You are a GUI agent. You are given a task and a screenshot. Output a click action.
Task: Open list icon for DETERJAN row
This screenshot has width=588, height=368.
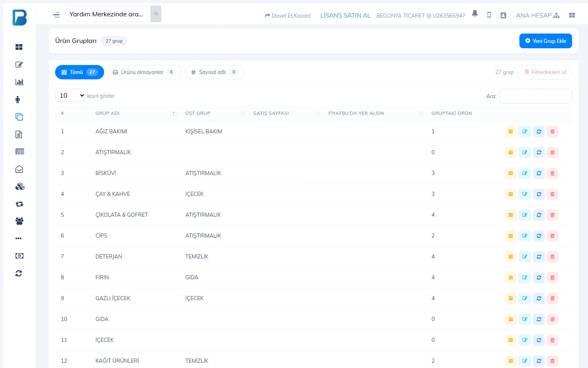510,257
